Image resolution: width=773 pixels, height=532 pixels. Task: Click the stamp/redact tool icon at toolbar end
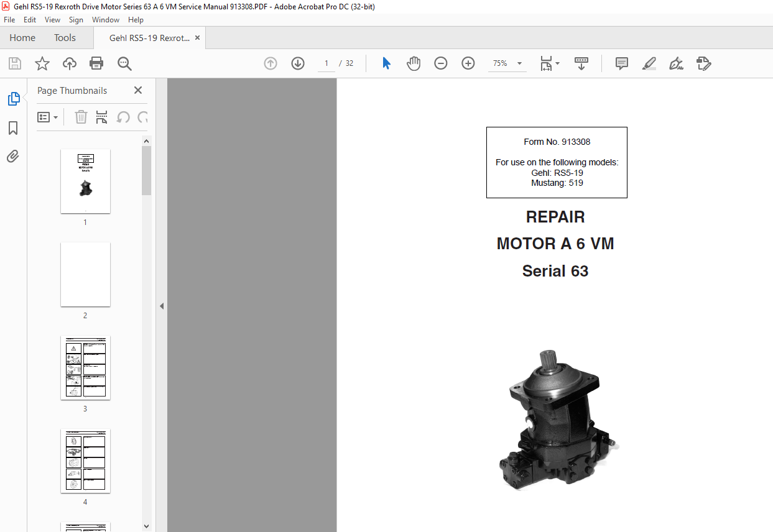click(703, 63)
